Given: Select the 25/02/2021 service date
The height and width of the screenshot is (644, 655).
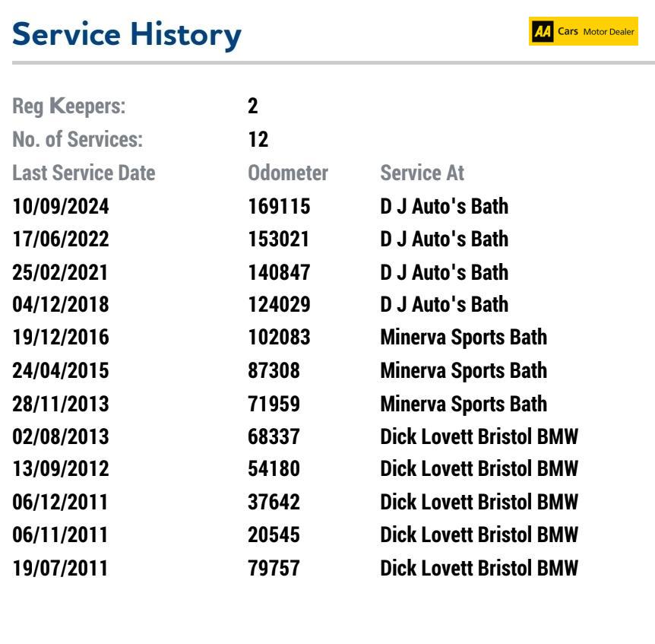Looking at the screenshot, I should click(x=60, y=272).
